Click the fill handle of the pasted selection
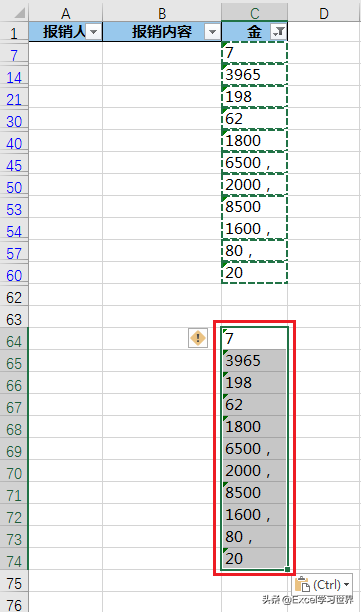 tap(288, 569)
